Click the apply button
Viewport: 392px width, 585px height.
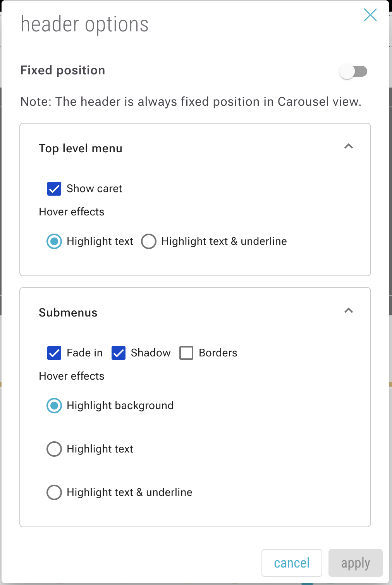[x=355, y=563]
